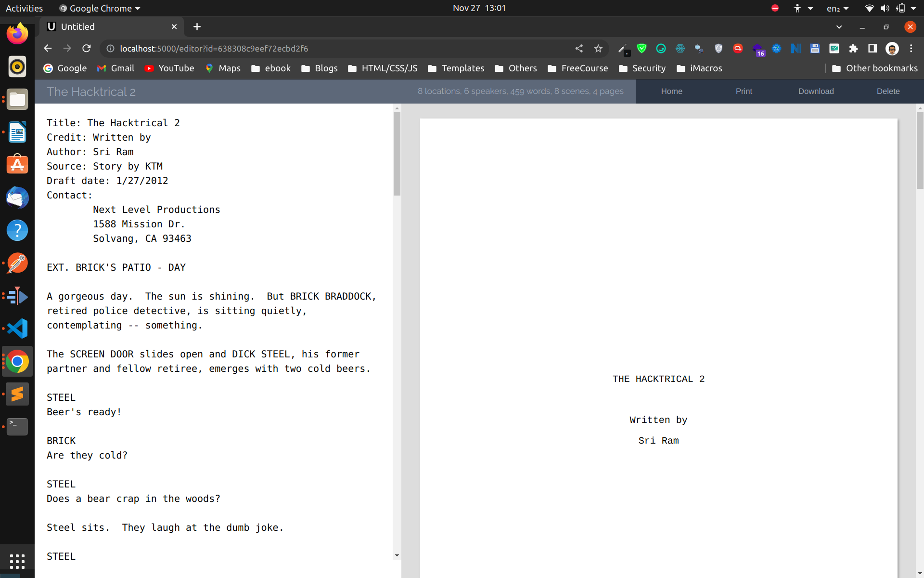The height and width of the screenshot is (578, 924).
Task: Open the Chrome three-dot menu
Action: tap(911, 48)
